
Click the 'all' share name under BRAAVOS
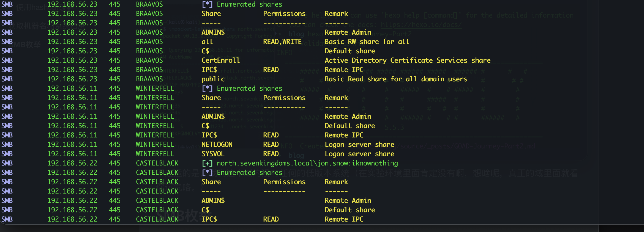[x=207, y=42]
